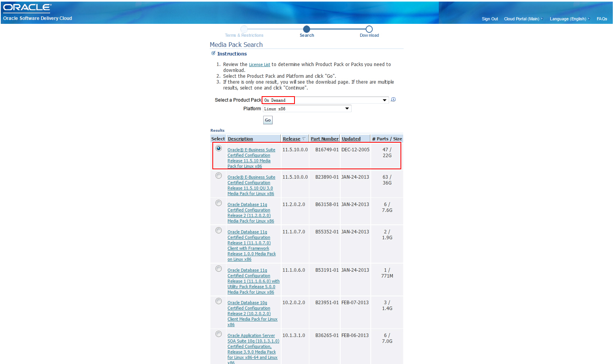Click the 1 / 771M size cell
This screenshot has height=364, width=614.
click(387, 273)
